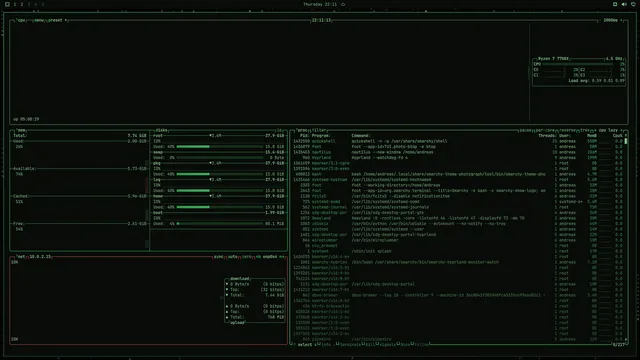Select the Xwayland process row
640x360 pixels.
(x=458, y=218)
